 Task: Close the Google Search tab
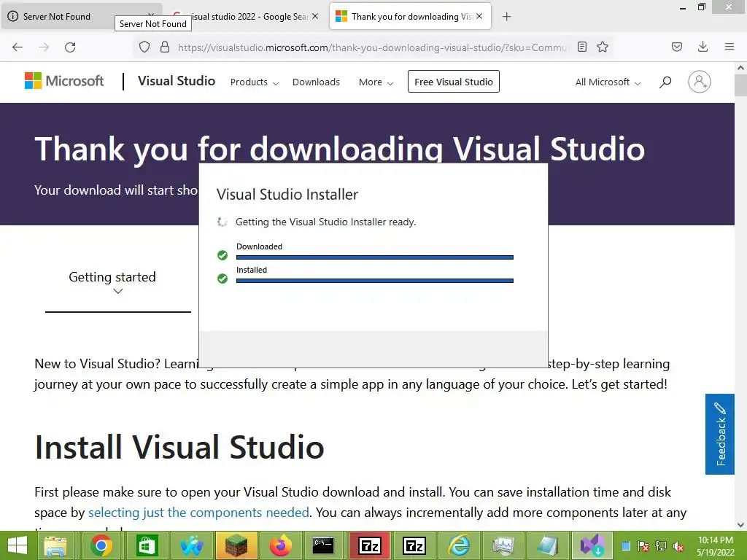[315, 16]
